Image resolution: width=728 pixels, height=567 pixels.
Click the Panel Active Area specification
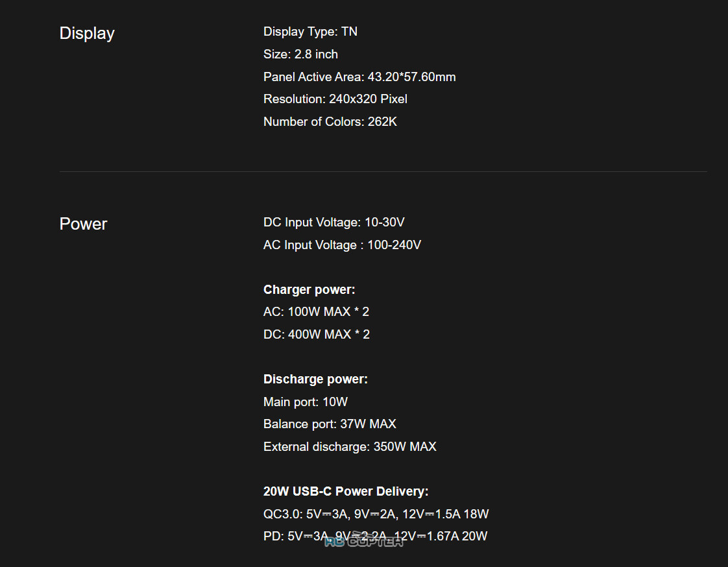pos(359,77)
